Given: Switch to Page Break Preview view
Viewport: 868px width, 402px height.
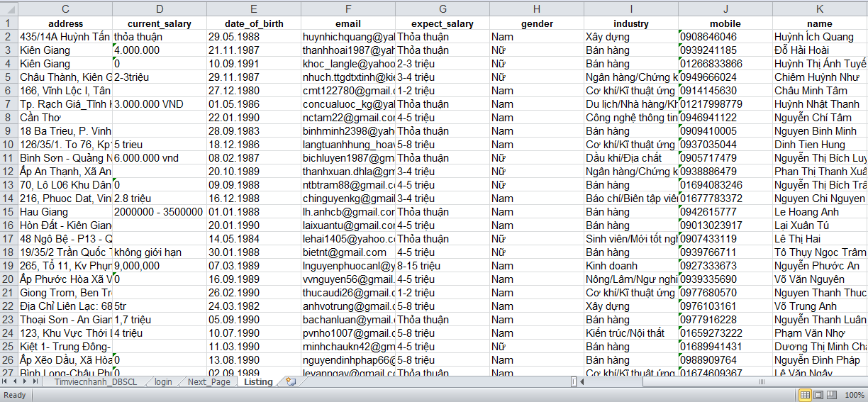Looking at the screenshot, I should pyautogui.click(x=833, y=395).
